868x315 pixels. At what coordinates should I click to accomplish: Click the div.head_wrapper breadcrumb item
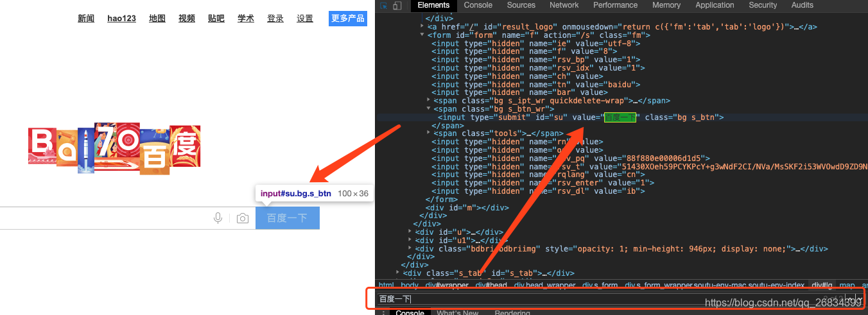click(545, 285)
